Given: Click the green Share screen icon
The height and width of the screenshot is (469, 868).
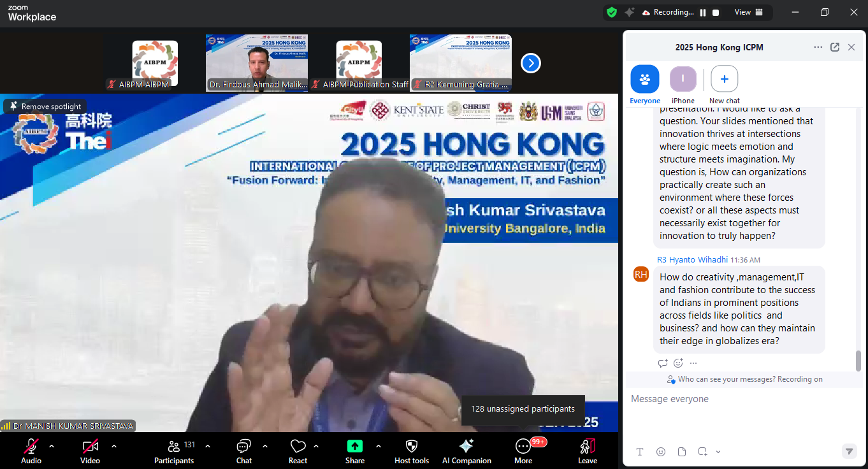Looking at the screenshot, I should pyautogui.click(x=355, y=446).
